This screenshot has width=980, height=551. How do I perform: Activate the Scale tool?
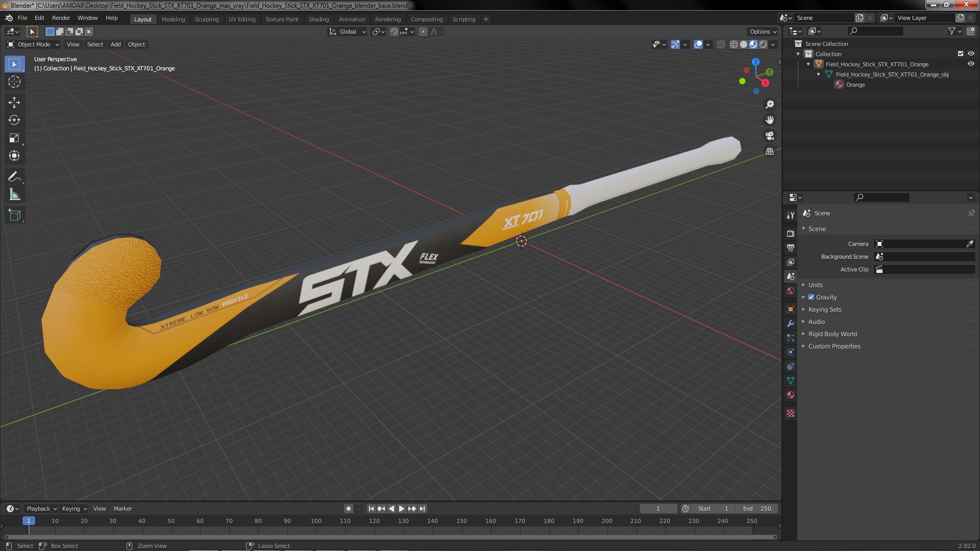tap(14, 138)
